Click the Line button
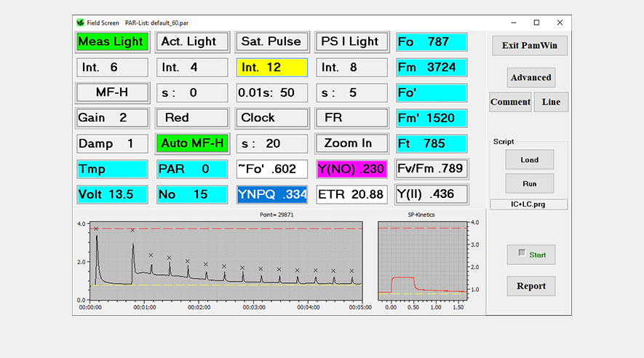The image size is (644, 358). click(x=551, y=102)
